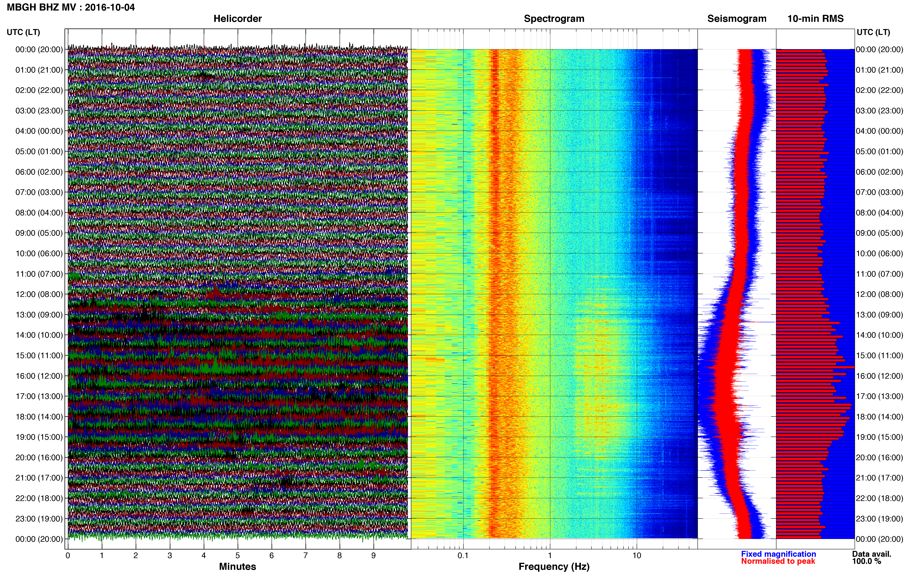Click Helicorder time label 16:00 (12:00)
Image resolution: width=924 pixels, height=578 pixels.
click(x=39, y=376)
